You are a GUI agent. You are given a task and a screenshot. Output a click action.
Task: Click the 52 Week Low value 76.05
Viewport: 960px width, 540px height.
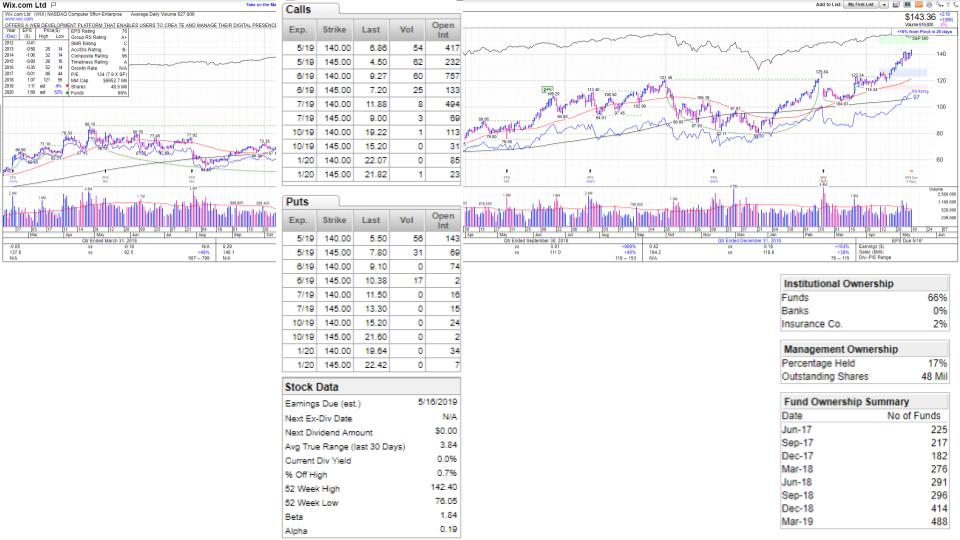(x=446, y=501)
